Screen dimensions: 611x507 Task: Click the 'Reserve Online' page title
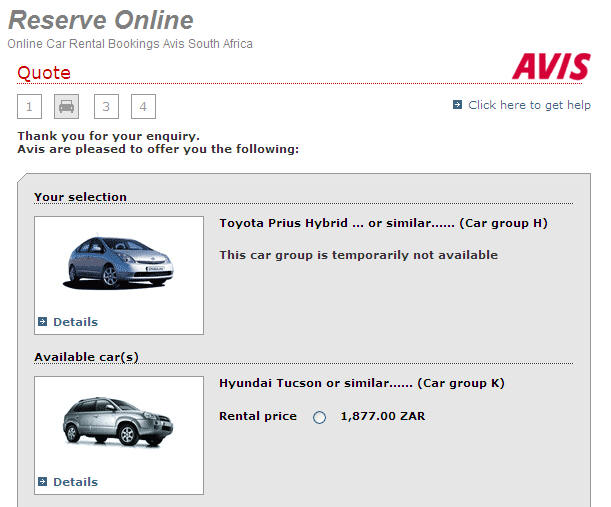[x=101, y=20]
